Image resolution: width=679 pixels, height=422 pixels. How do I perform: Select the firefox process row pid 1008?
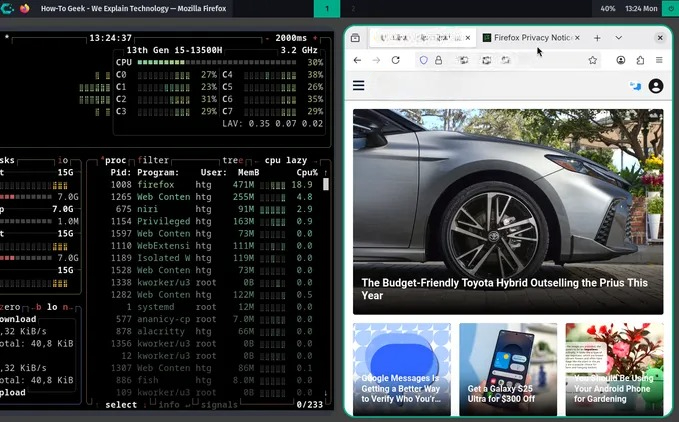[x=211, y=185]
